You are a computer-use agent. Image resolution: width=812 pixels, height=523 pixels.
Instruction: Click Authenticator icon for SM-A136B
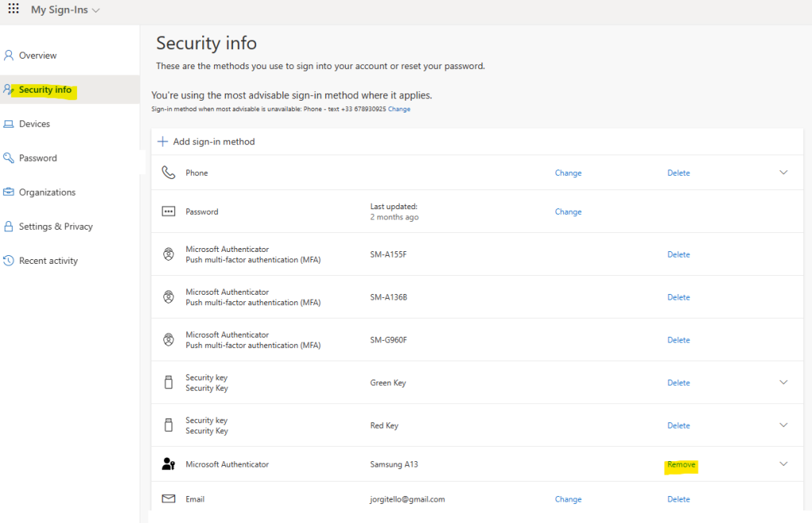point(168,297)
